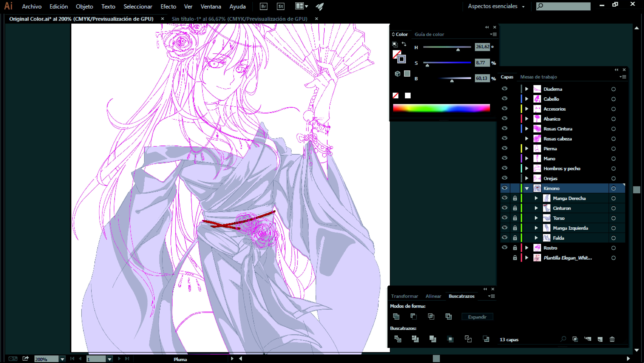
Task: Unlock the Rostro layer
Action: [515, 248]
